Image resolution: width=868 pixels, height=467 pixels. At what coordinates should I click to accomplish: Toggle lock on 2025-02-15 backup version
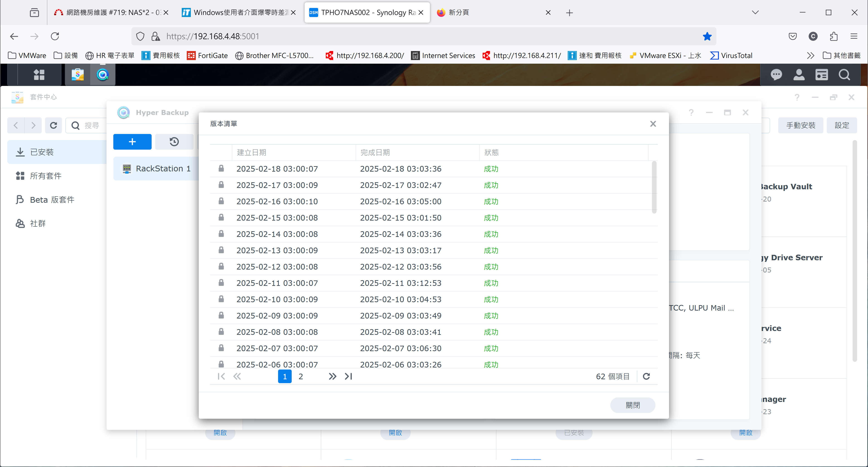point(221,217)
